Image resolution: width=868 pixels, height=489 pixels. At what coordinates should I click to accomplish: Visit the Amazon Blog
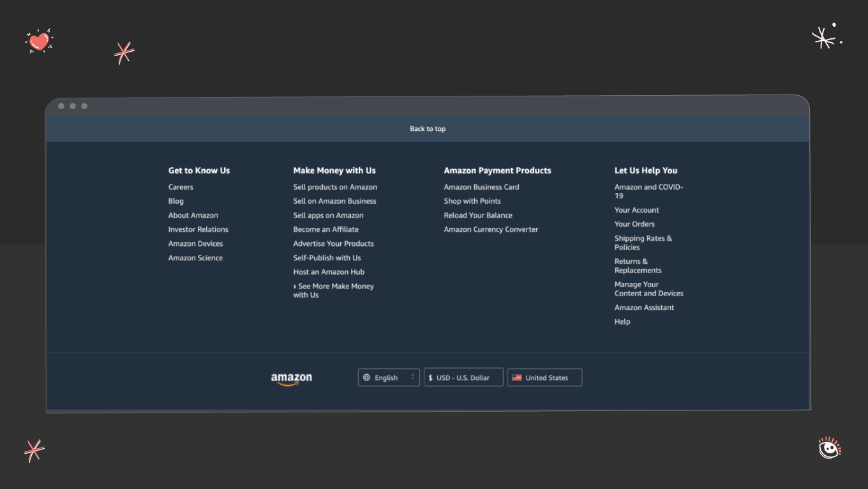[176, 200]
